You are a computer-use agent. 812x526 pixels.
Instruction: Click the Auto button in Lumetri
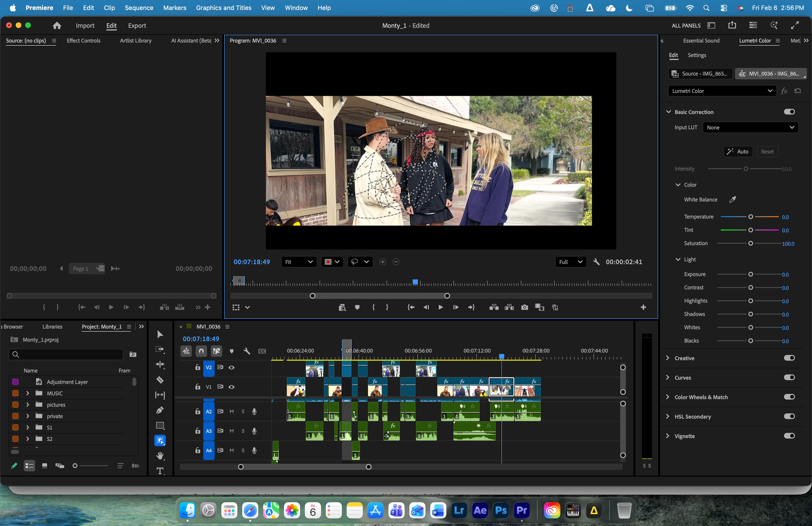point(738,152)
